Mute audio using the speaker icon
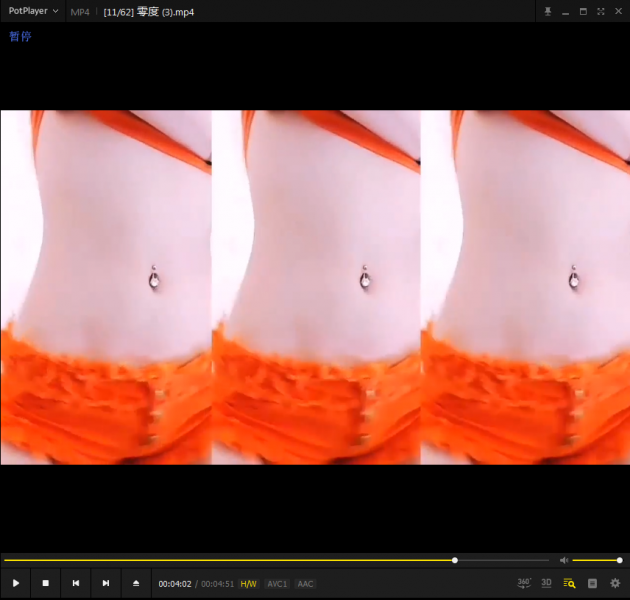630x600 pixels. pyautogui.click(x=564, y=560)
